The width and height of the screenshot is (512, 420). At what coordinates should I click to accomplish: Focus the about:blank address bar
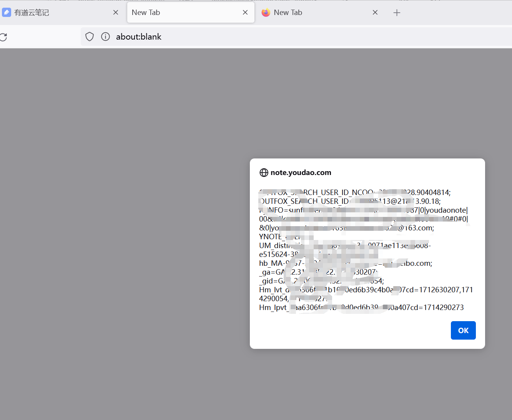(x=296, y=37)
